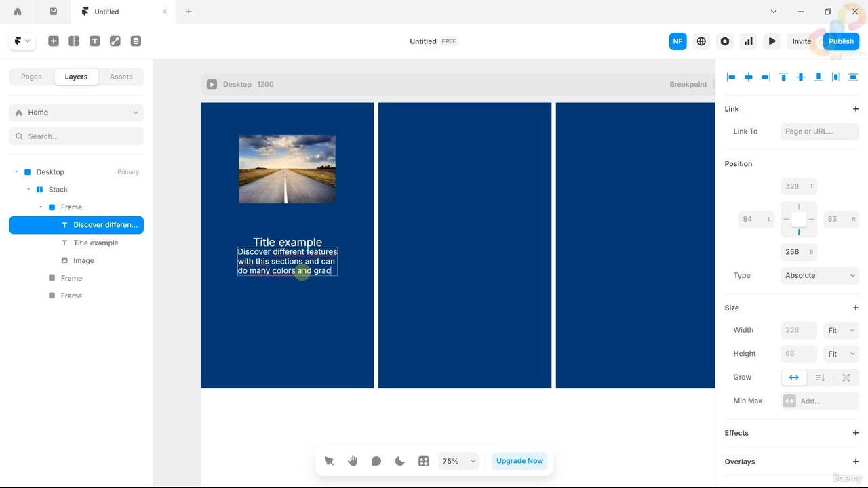Click the Publish button
The image size is (868, 488).
(841, 41)
